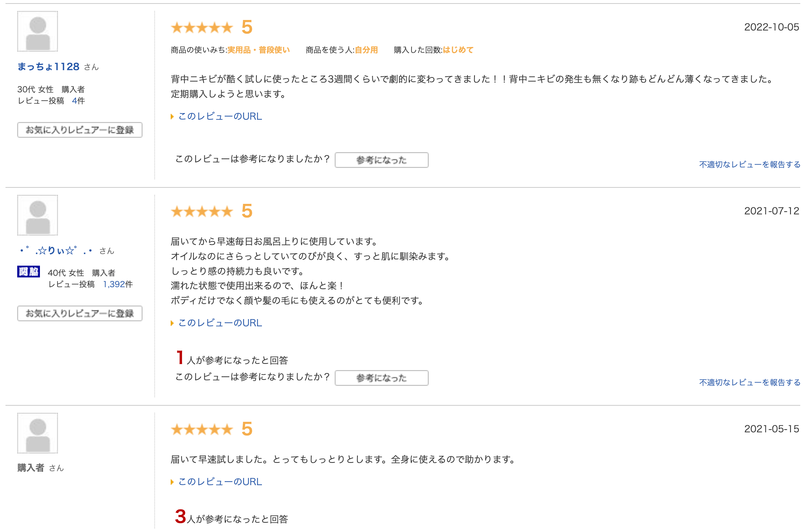Show the review URL for the 2021-05-15 review
Viewport: 812px width, 529px height.
point(220,482)
